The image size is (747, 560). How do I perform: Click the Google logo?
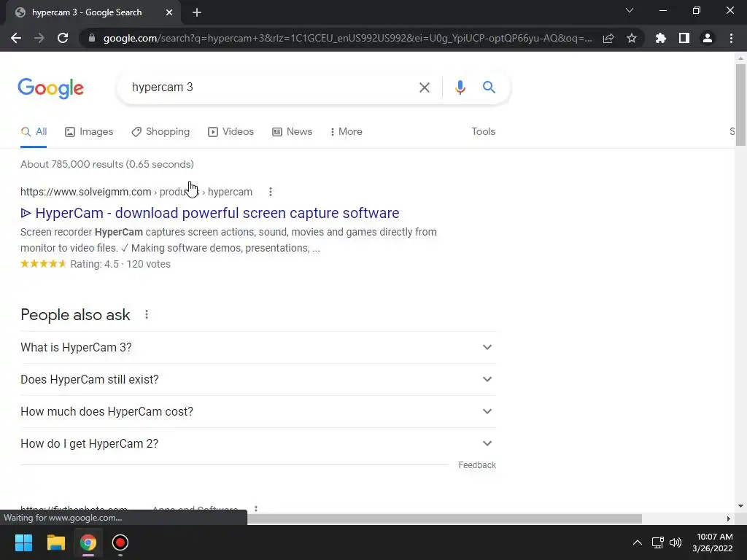pos(51,88)
